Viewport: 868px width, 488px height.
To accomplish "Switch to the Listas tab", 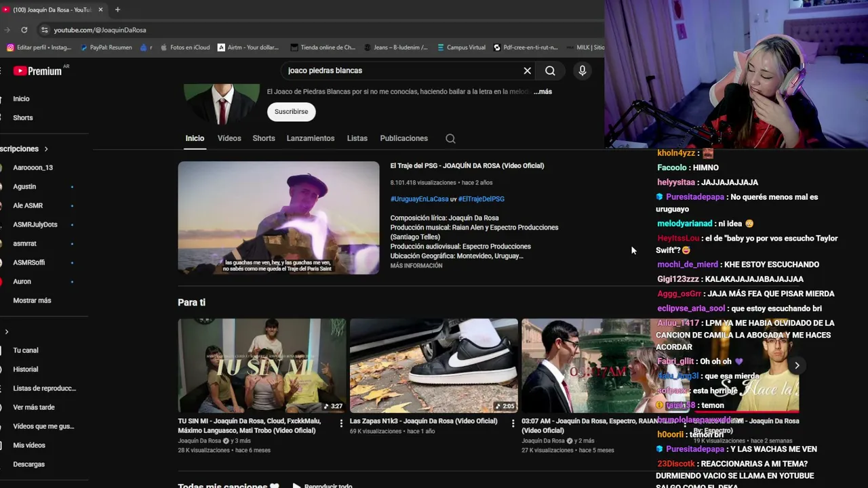I will point(357,138).
